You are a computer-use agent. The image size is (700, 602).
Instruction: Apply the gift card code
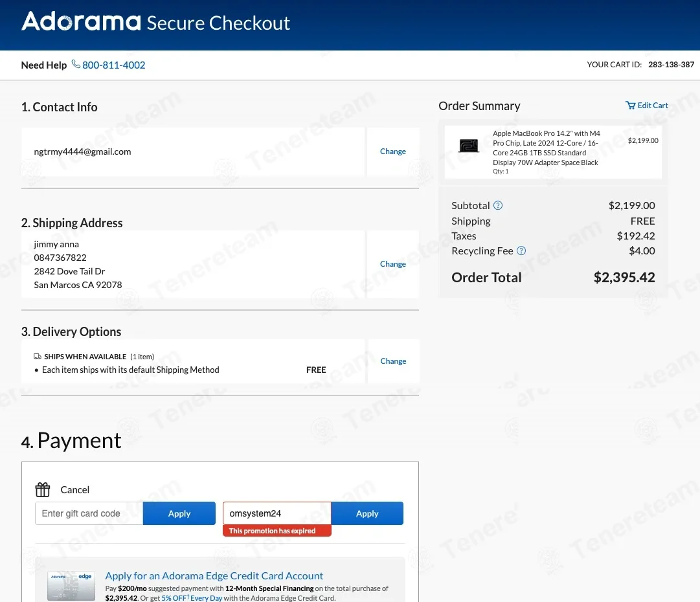(x=179, y=513)
